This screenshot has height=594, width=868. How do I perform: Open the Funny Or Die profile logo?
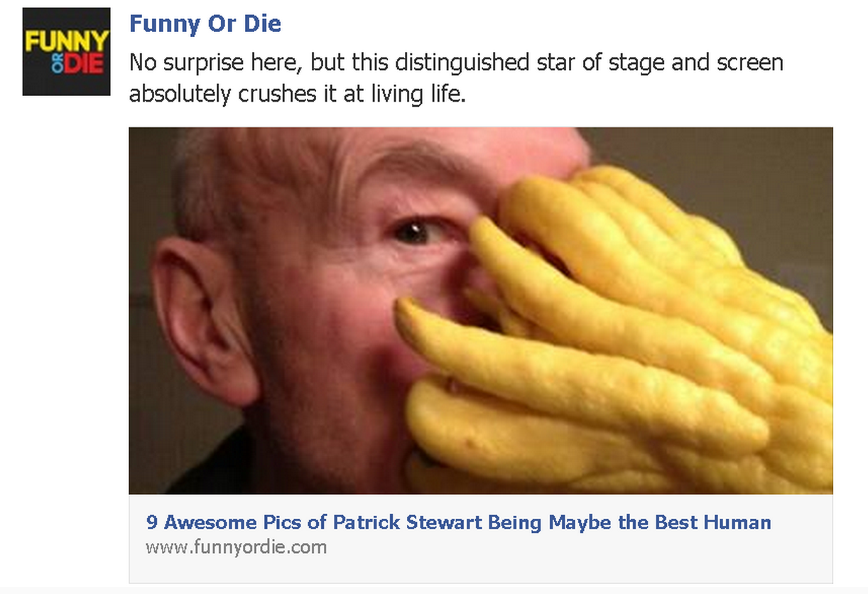[x=66, y=51]
